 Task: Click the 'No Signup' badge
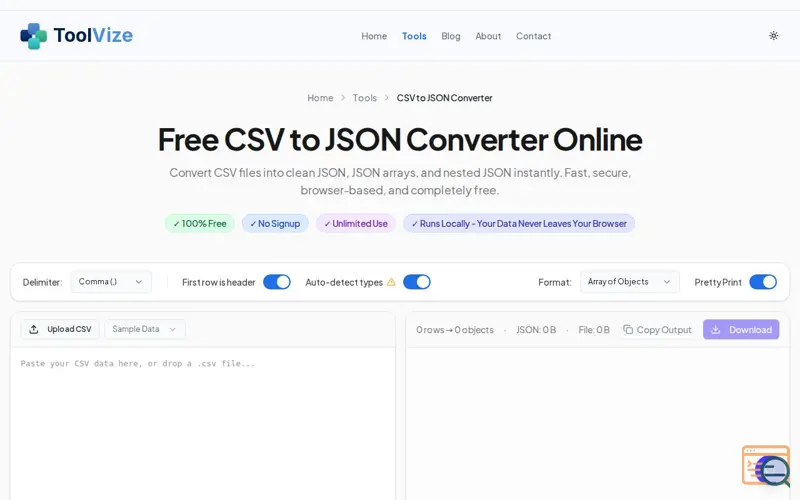point(275,223)
